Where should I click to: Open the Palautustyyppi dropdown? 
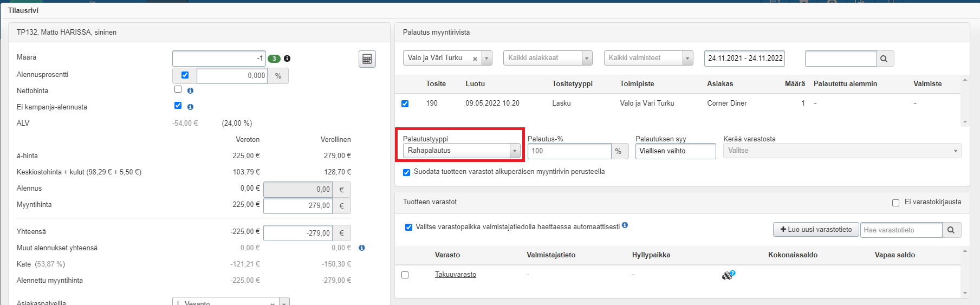tap(462, 151)
